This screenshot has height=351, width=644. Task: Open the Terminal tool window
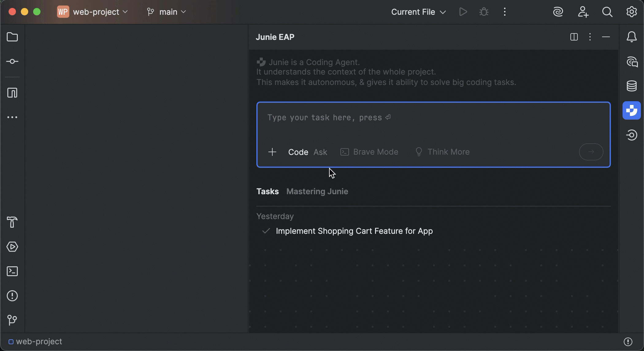coord(12,271)
